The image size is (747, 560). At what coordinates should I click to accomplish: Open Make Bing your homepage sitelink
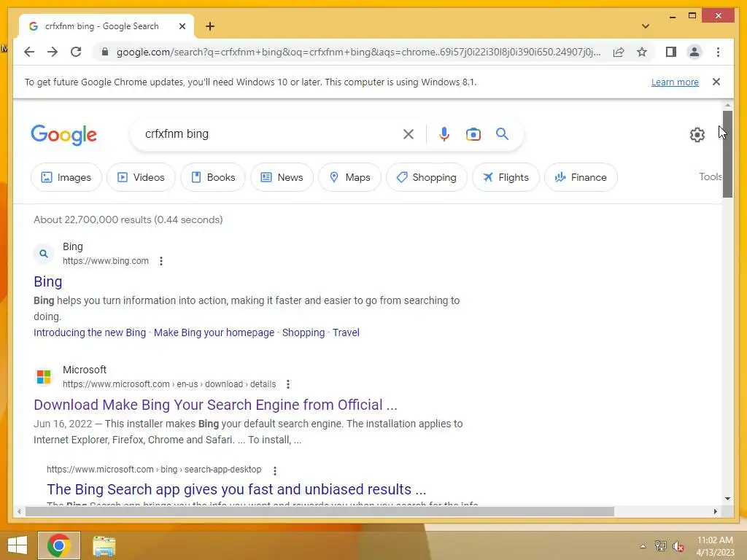click(x=214, y=332)
